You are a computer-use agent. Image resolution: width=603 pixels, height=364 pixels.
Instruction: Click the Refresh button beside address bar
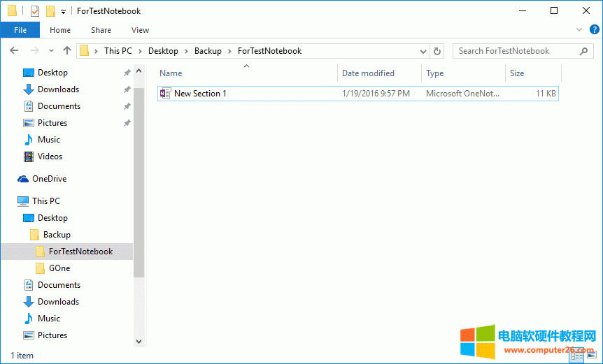(438, 51)
